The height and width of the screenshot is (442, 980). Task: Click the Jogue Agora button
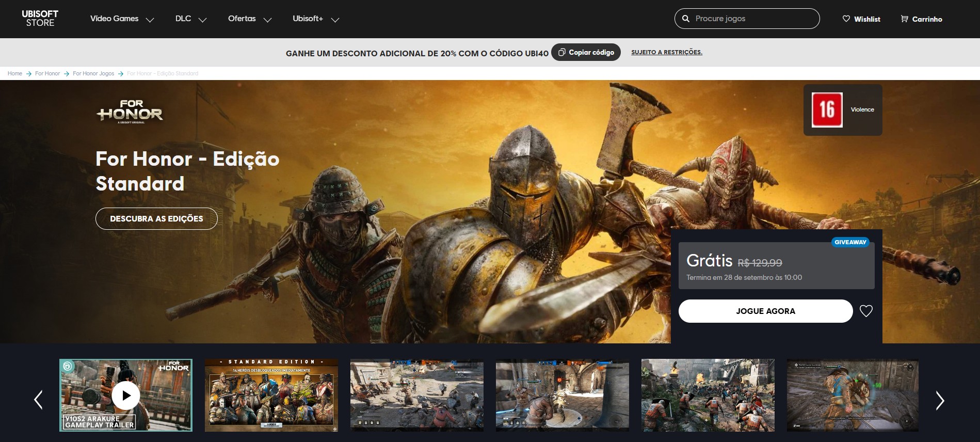click(765, 311)
